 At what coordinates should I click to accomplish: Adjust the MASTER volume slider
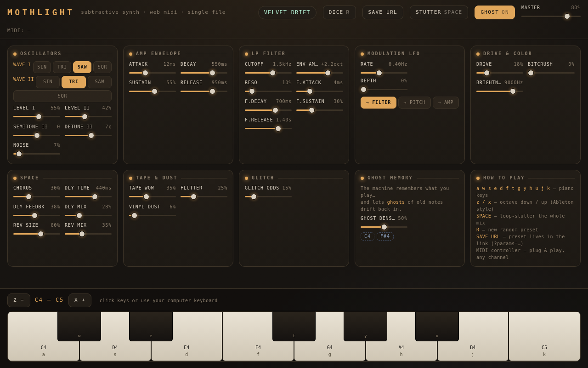point(551,16)
